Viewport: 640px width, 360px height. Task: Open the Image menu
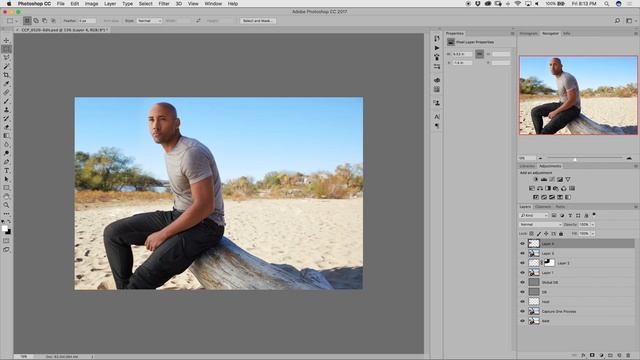(x=91, y=4)
